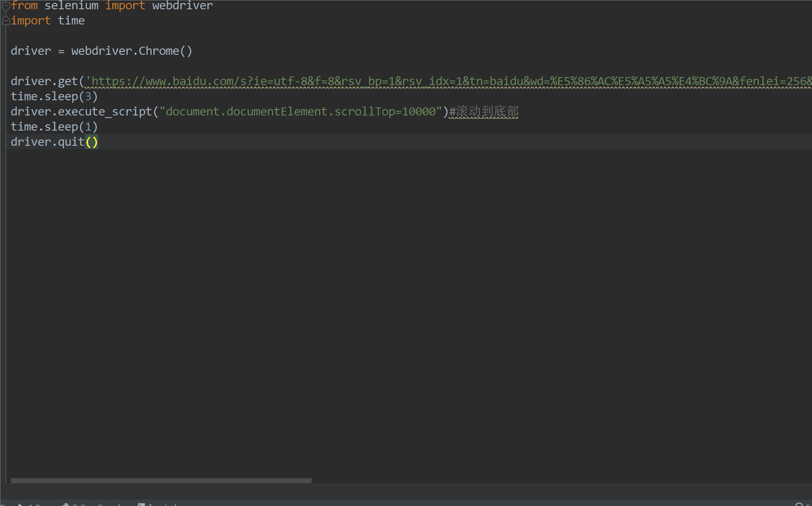Viewport: 812px width, 506px height.
Task: Click the Terminal icon in bottom bar
Action: [x=142, y=504]
